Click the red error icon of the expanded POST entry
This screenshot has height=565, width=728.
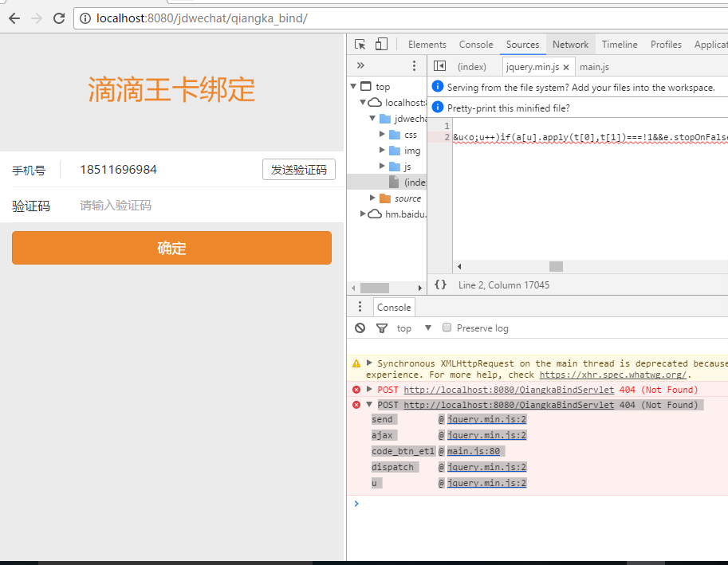click(x=356, y=405)
